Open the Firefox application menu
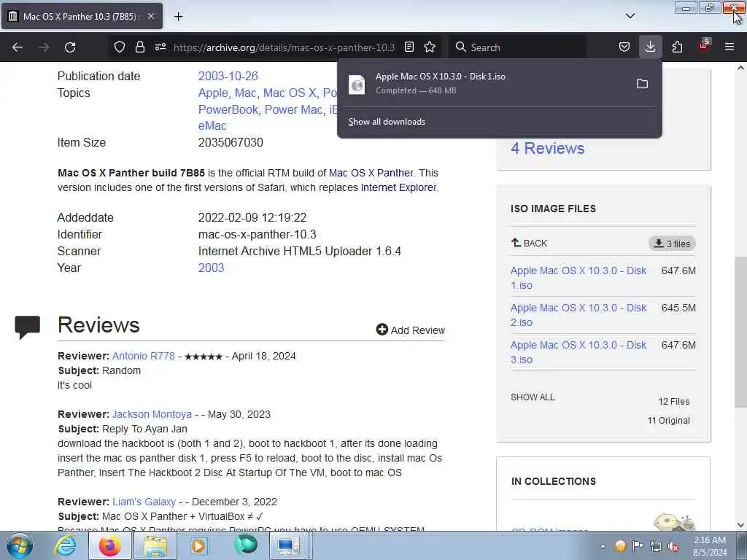Screen dimensions: 747x560 click(729, 47)
